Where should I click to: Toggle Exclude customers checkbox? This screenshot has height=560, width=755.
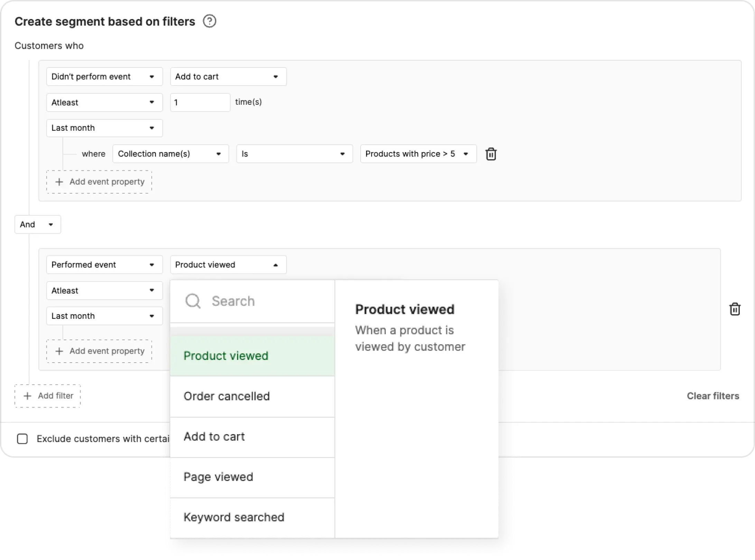pyautogui.click(x=22, y=439)
